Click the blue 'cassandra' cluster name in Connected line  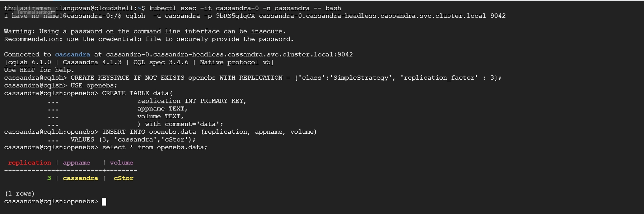click(x=73, y=54)
